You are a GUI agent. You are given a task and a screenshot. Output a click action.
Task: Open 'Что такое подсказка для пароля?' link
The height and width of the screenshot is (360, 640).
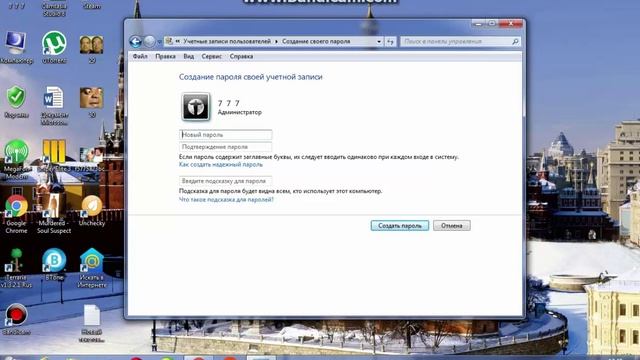coord(226,200)
